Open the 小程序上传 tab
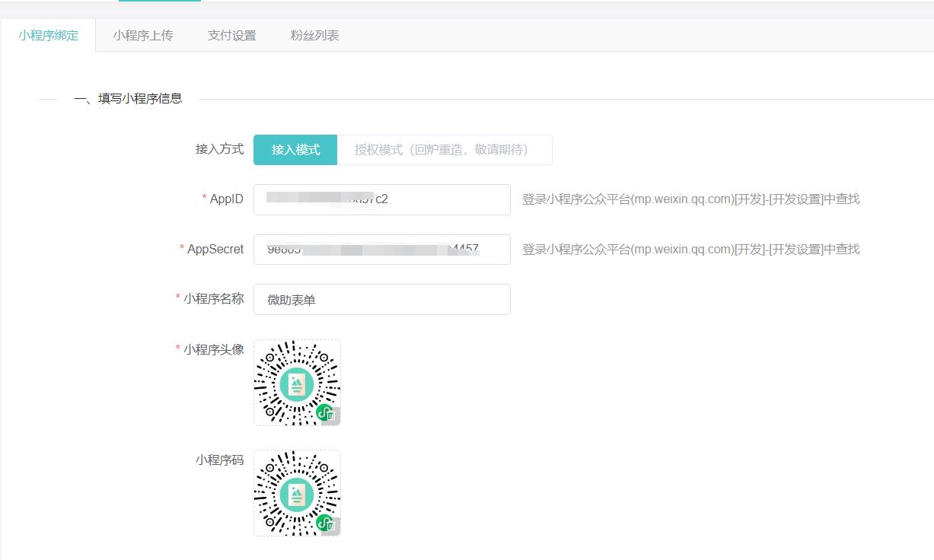 point(143,35)
